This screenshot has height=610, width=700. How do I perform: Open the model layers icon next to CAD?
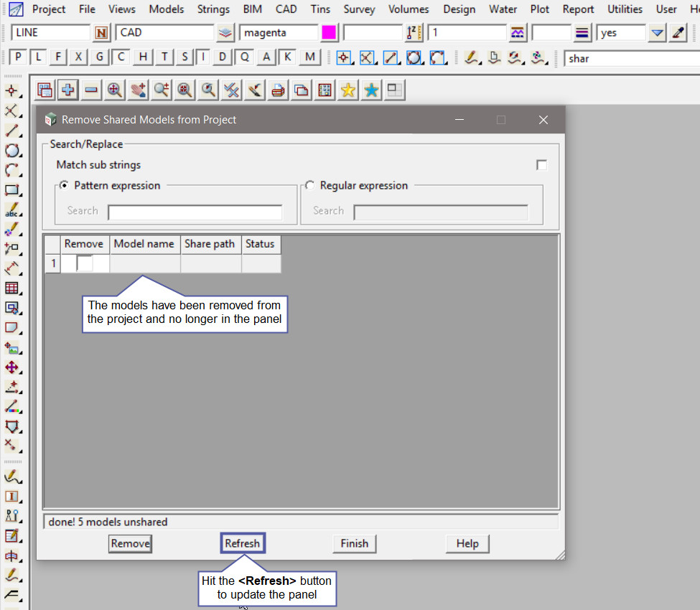(225, 33)
